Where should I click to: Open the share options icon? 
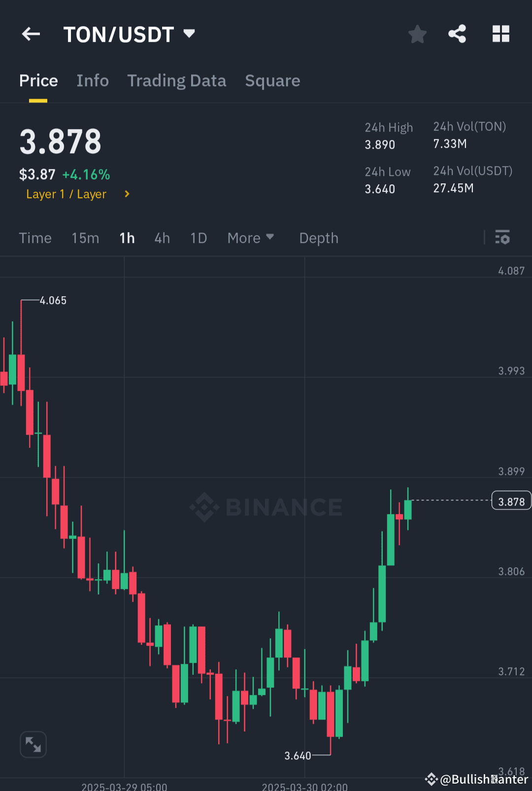(x=457, y=34)
